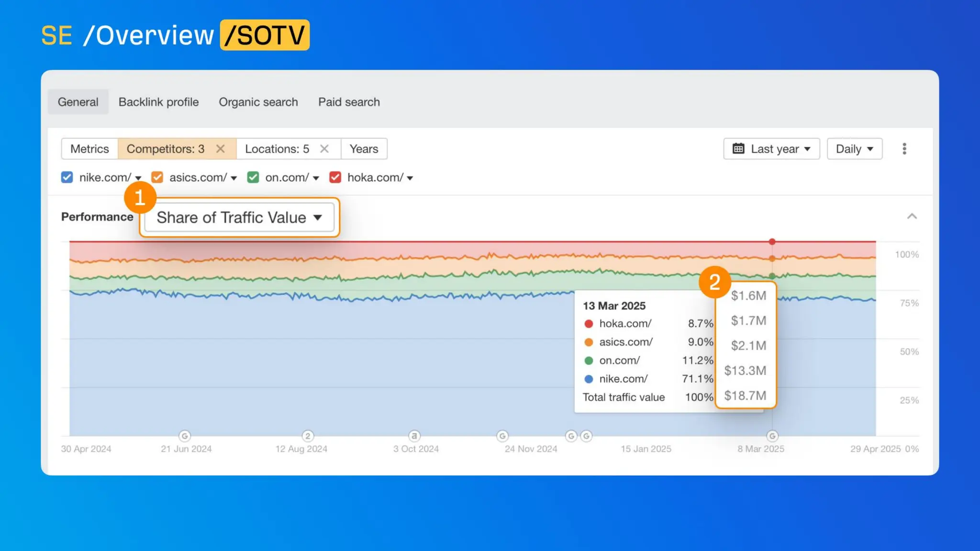Uncheck the nike.com/ checkbox
Screen dimensions: 980x551
click(67, 177)
